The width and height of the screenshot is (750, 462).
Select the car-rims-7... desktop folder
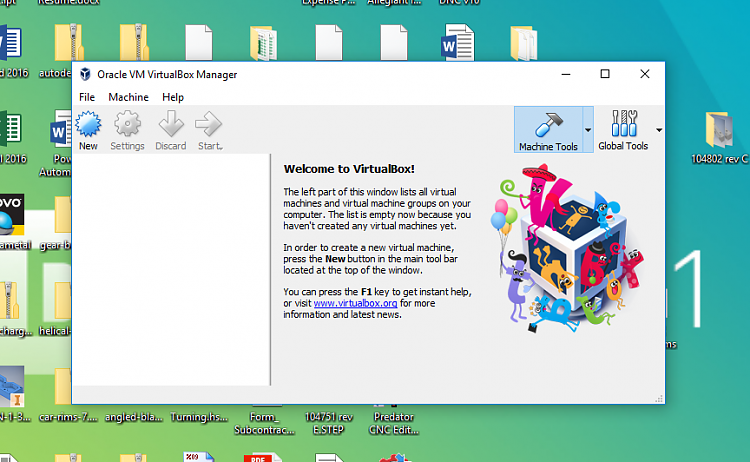pos(68,396)
